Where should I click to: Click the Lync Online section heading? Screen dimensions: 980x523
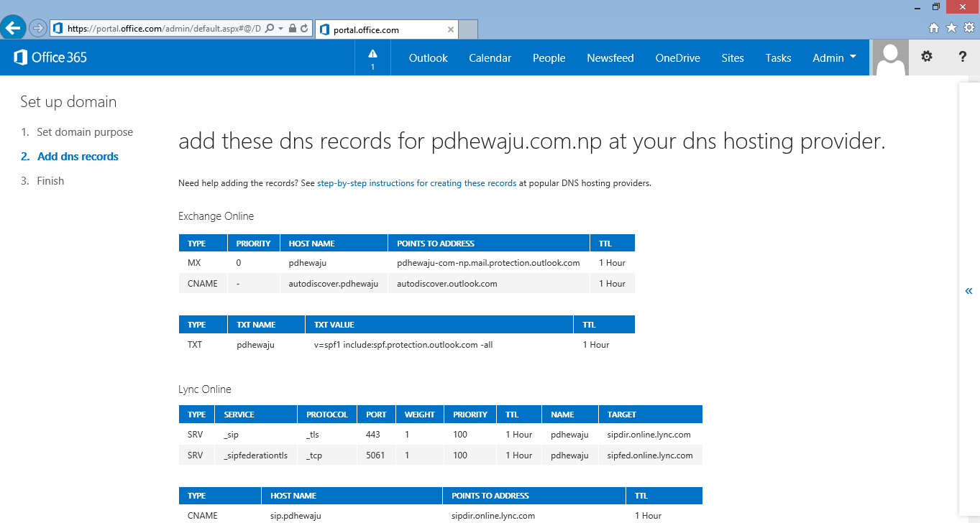(205, 389)
